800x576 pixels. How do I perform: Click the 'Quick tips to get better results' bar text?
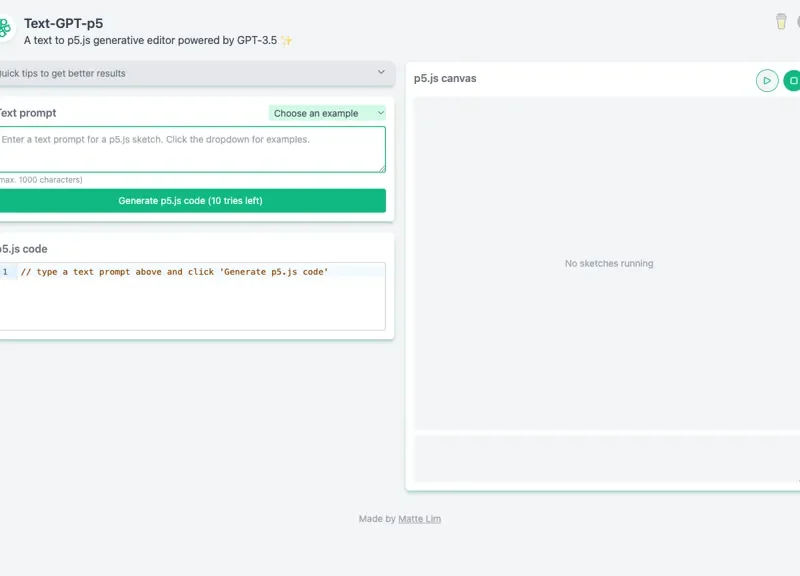click(62, 73)
